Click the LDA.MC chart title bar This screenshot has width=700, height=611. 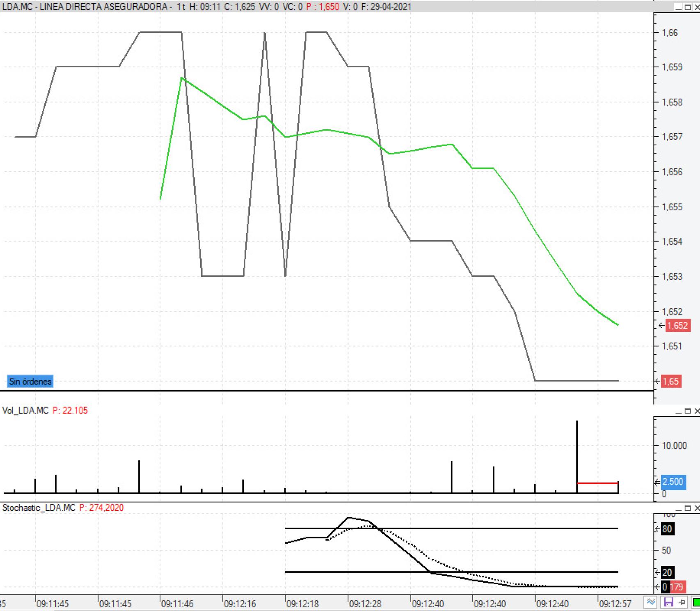[205, 7]
